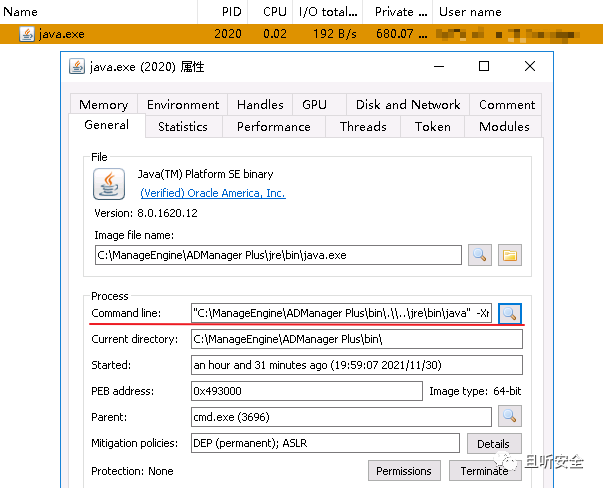Click the Image file name field
Image resolution: width=603 pixels, height=488 pixels.
pyautogui.click(x=278, y=255)
